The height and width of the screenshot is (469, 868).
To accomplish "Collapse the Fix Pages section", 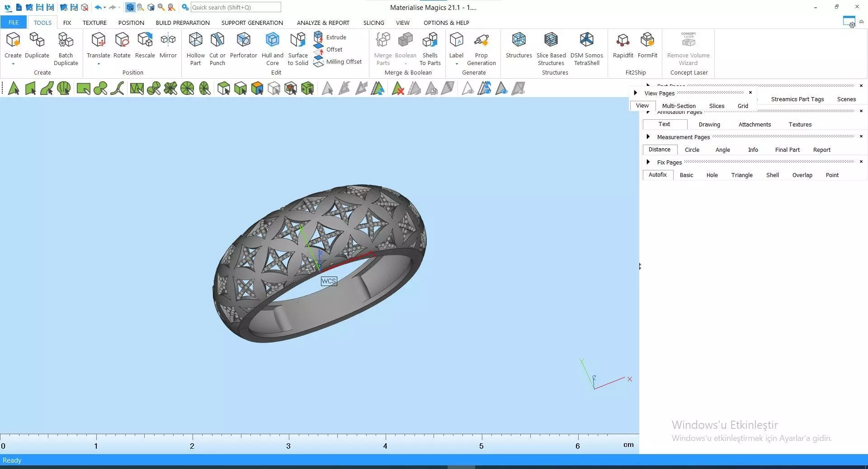I will pos(648,162).
